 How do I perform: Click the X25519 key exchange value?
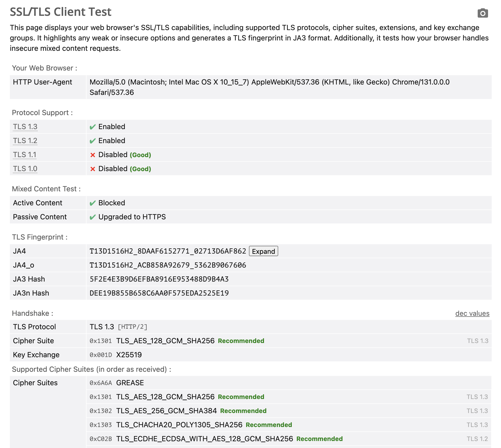click(x=129, y=355)
